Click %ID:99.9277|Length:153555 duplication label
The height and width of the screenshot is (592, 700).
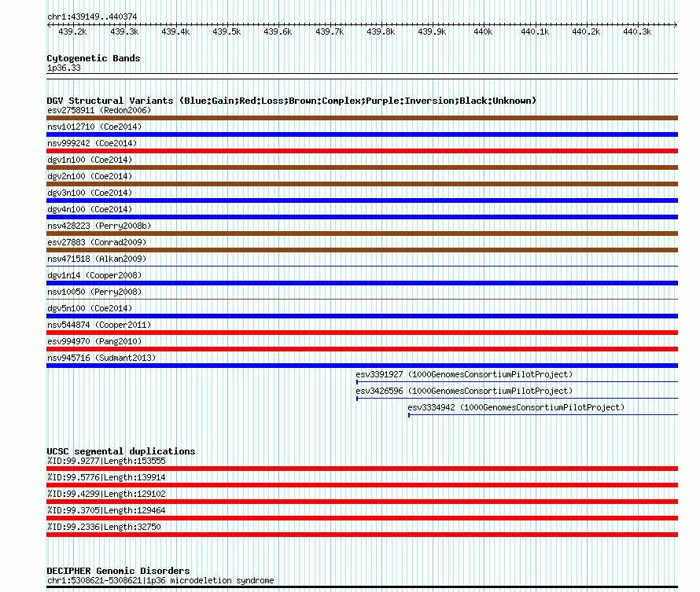[x=106, y=461]
